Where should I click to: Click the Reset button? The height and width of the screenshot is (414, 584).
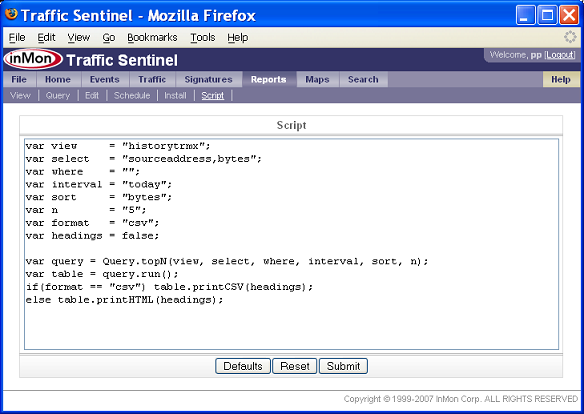pyautogui.click(x=295, y=366)
